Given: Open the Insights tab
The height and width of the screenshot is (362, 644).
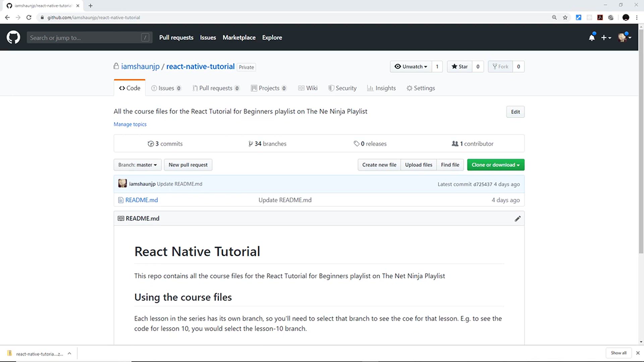Looking at the screenshot, I should [x=381, y=88].
